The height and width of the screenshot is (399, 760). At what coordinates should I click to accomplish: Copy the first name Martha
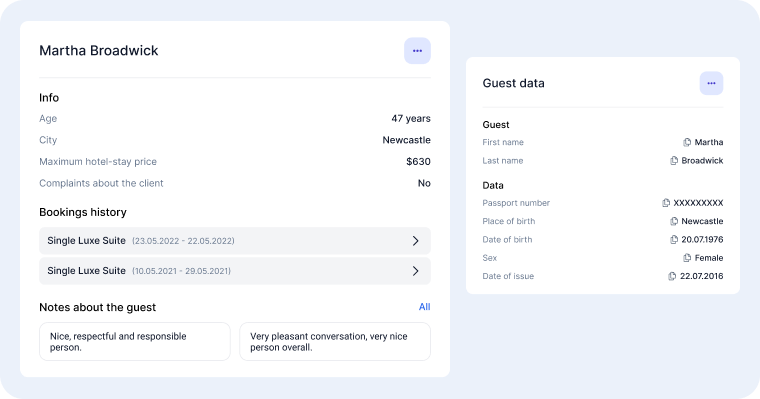coord(687,143)
